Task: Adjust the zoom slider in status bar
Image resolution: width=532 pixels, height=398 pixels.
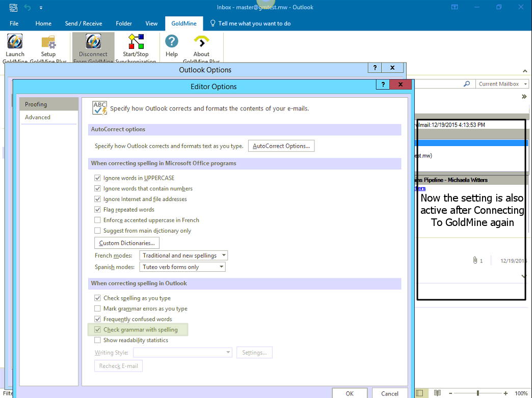Action: [x=477, y=393]
